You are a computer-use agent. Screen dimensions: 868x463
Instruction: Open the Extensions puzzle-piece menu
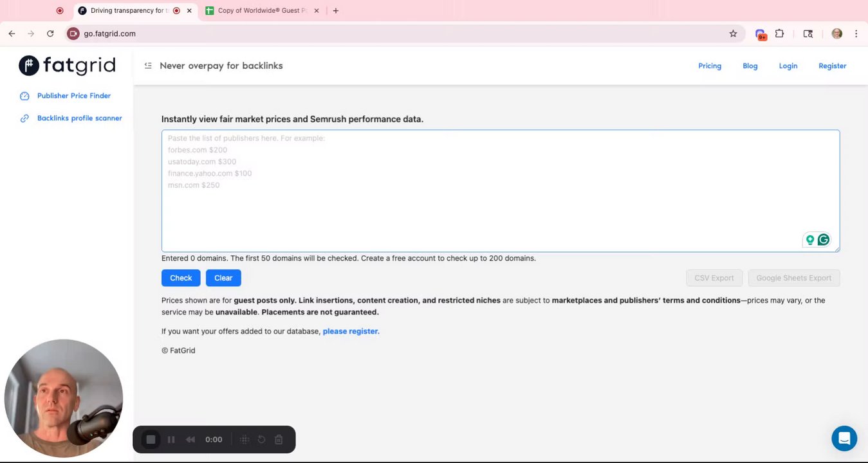point(779,33)
